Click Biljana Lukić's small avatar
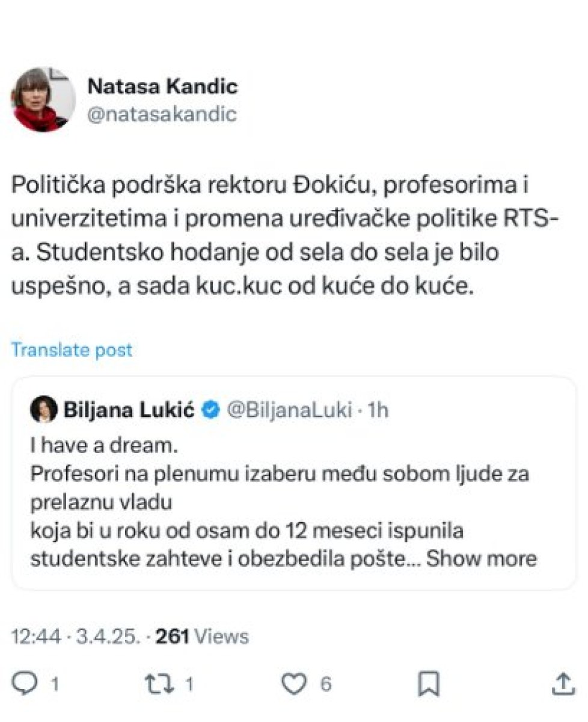 pos(43,410)
